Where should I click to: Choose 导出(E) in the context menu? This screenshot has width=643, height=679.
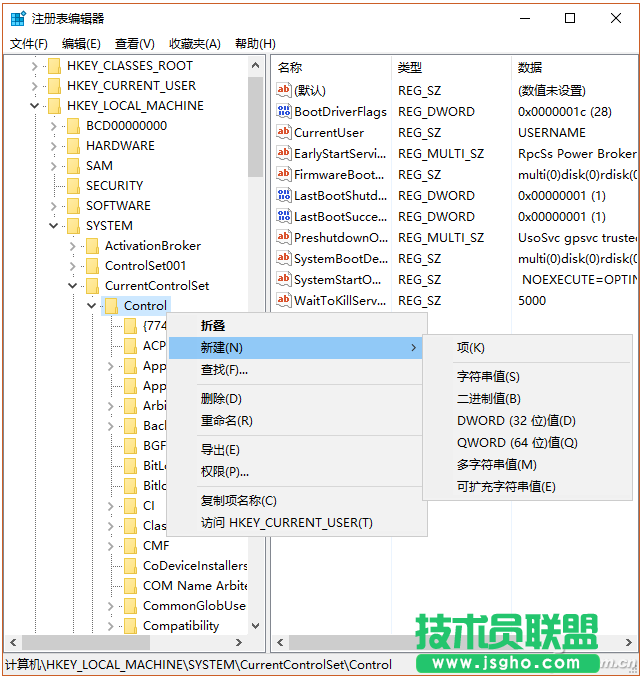coord(295,449)
